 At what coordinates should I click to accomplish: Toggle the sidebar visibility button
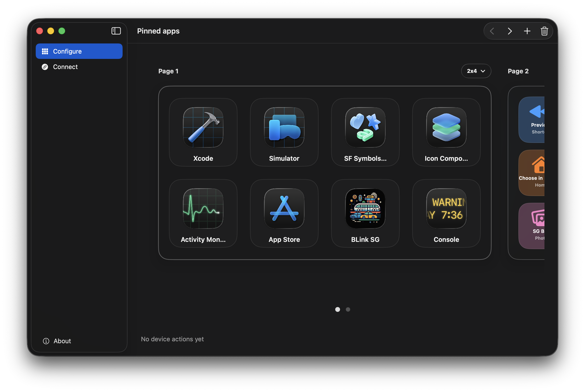[x=116, y=31]
